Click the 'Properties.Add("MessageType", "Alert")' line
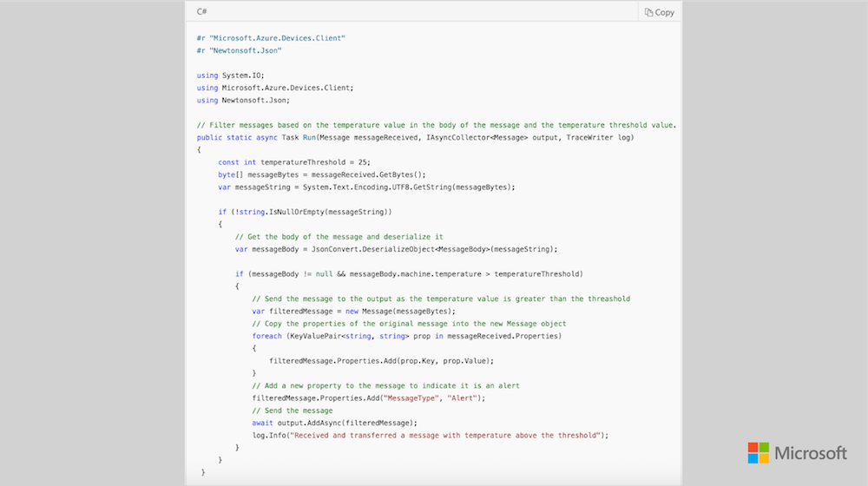 [x=369, y=398]
